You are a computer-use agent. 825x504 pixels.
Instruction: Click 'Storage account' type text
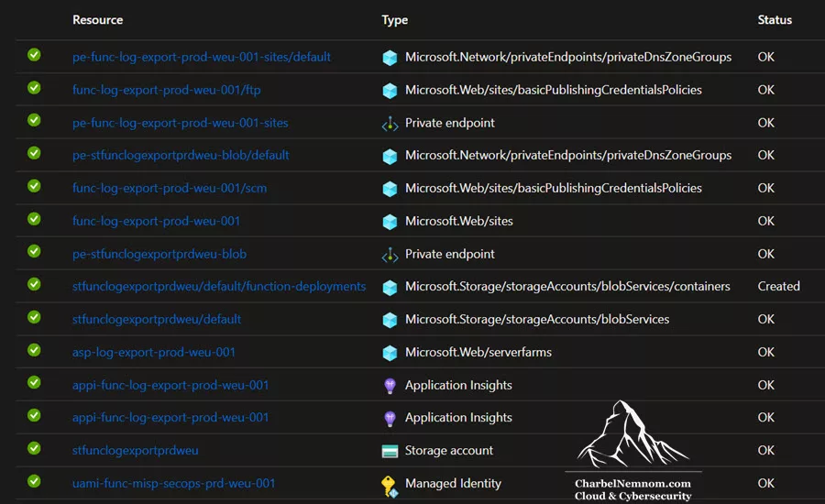click(449, 450)
